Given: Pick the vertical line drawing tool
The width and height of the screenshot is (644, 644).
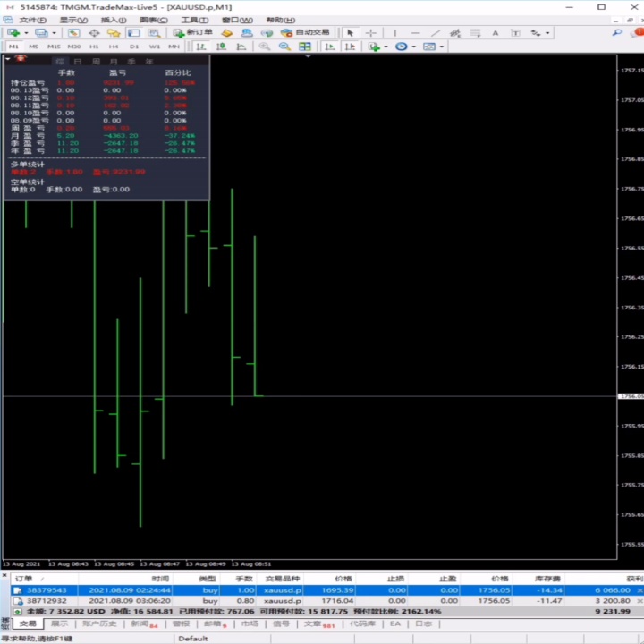Looking at the screenshot, I should (395, 33).
